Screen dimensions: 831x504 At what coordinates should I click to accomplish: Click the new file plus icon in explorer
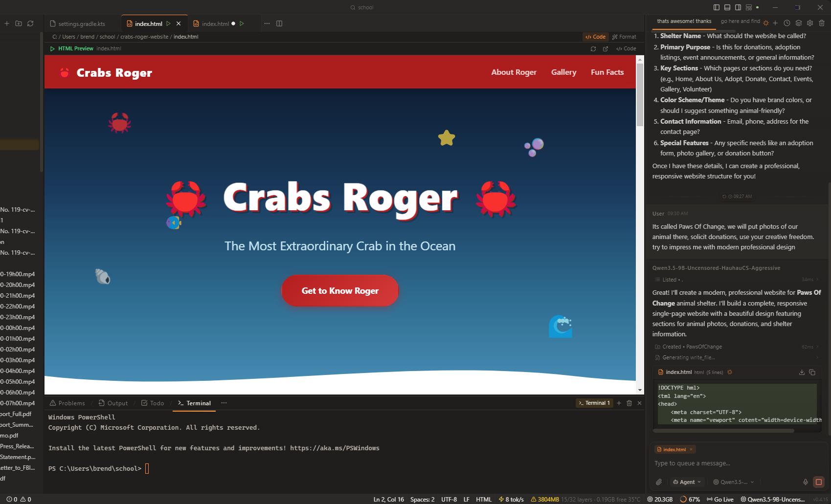(x=7, y=23)
